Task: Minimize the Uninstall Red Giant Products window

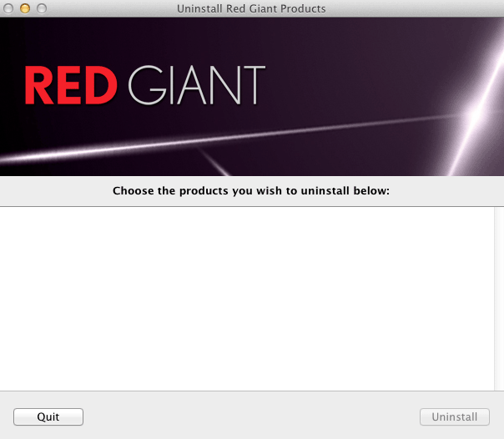Action: [25, 8]
